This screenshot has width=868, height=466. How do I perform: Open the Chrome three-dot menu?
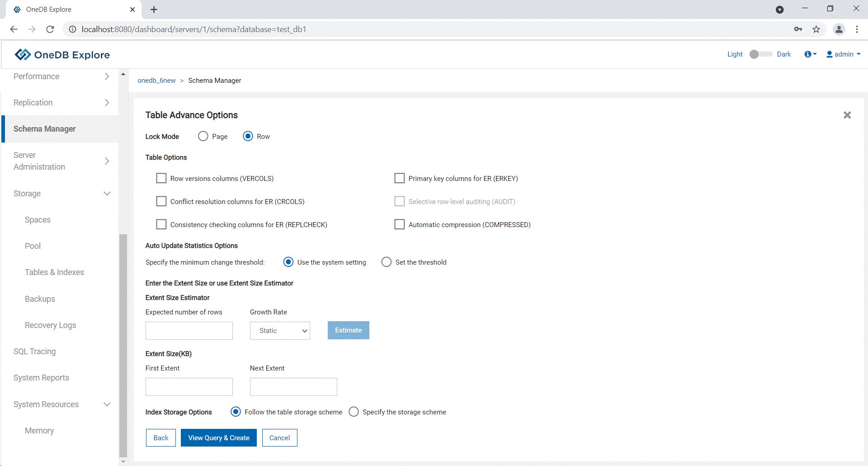857,29
